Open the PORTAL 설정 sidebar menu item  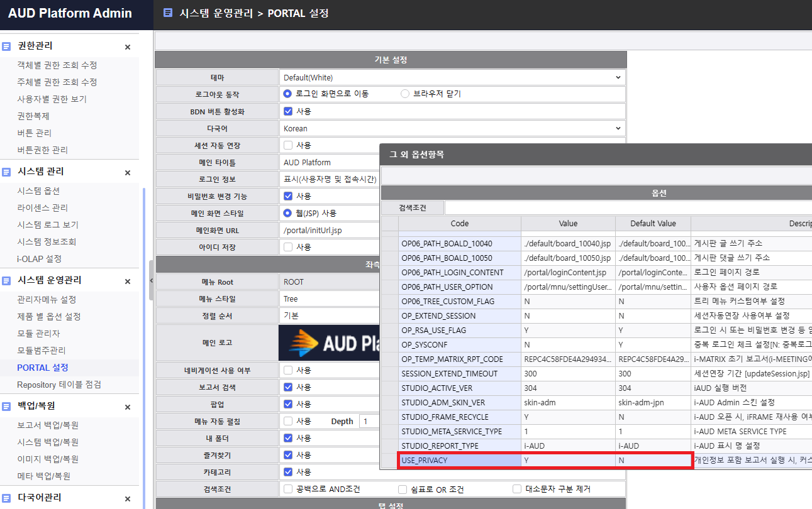click(43, 368)
